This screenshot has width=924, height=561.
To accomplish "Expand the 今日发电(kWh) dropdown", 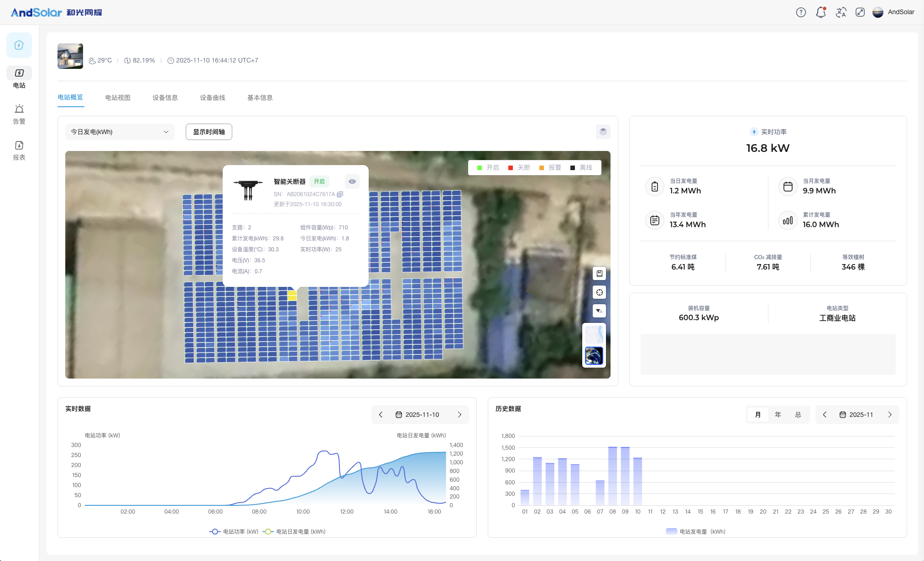I will (120, 132).
